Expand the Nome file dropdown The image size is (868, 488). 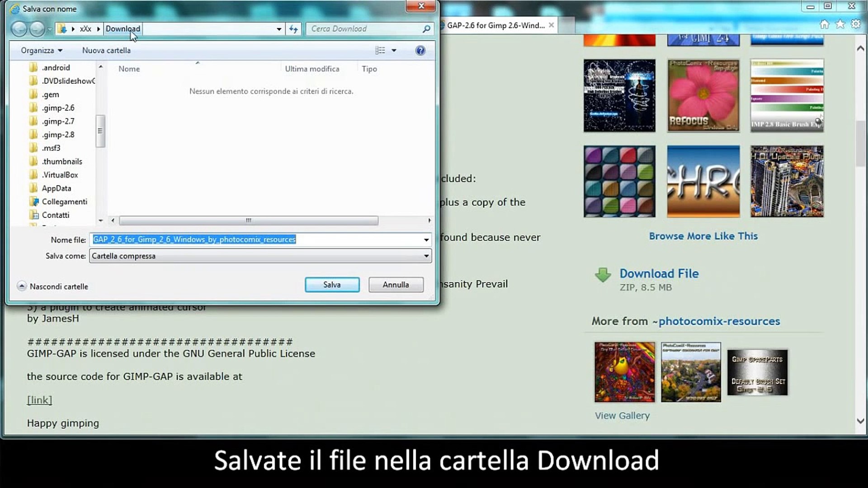[426, 240]
